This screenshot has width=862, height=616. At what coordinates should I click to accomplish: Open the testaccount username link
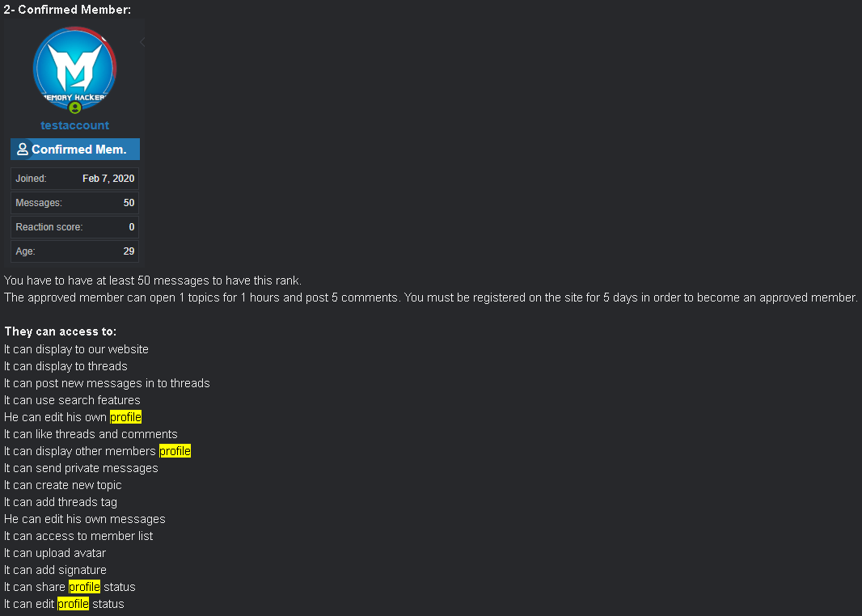tap(74, 125)
